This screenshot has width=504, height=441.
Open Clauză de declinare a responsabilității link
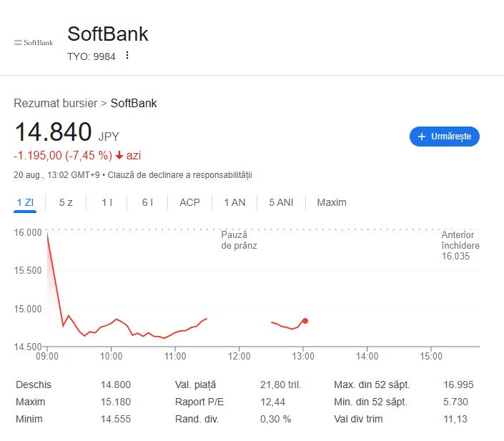[x=179, y=175]
